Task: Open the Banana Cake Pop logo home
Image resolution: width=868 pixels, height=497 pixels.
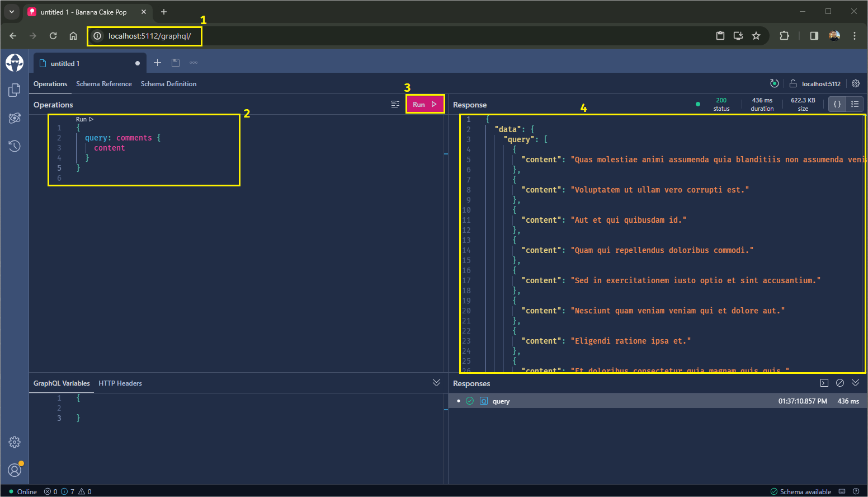Action: click(x=15, y=63)
